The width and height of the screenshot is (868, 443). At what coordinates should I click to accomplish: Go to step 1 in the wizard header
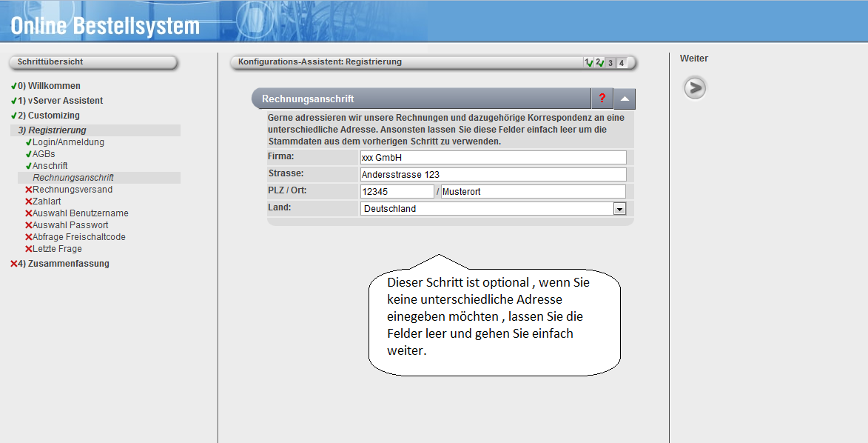[588, 62]
